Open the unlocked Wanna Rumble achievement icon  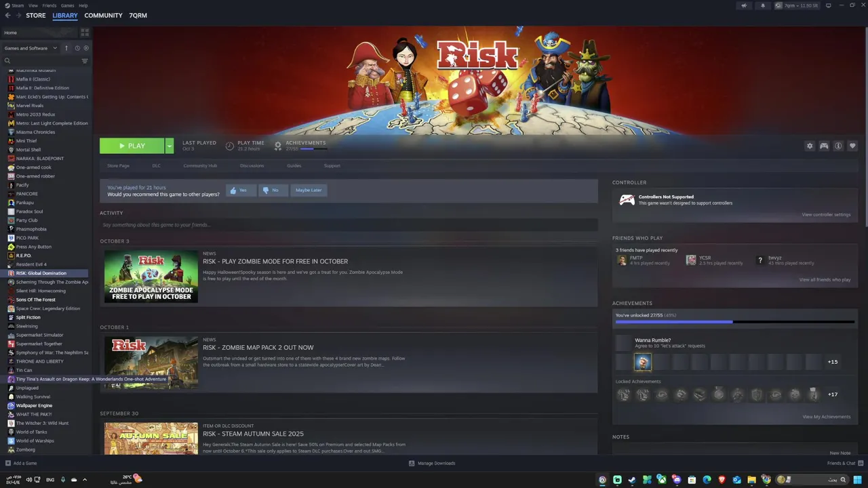pyautogui.click(x=642, y=362)
